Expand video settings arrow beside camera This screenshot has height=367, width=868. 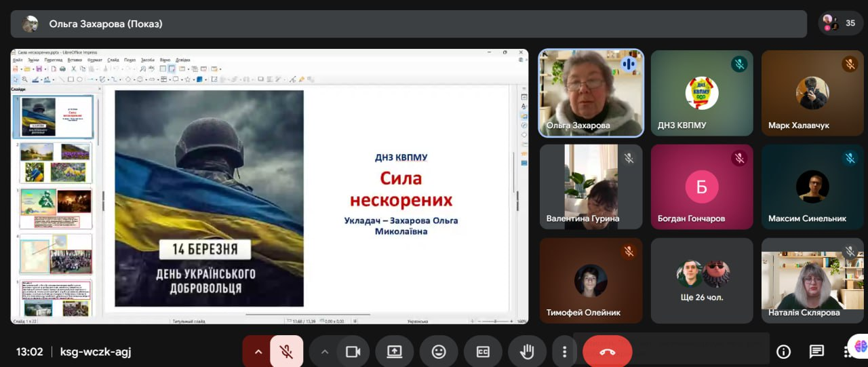(324, 351)
